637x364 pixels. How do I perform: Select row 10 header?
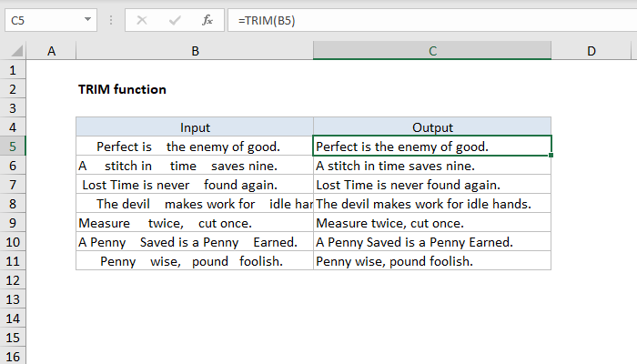pos(13,242)
